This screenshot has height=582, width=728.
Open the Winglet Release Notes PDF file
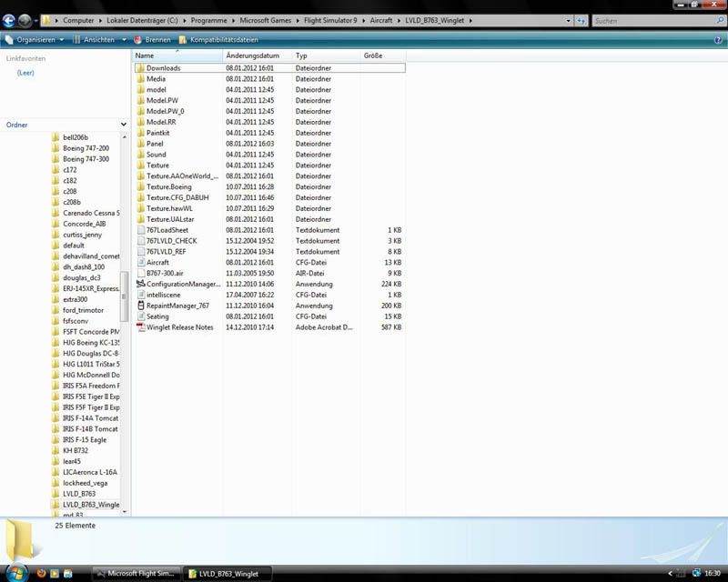(179, 327)
